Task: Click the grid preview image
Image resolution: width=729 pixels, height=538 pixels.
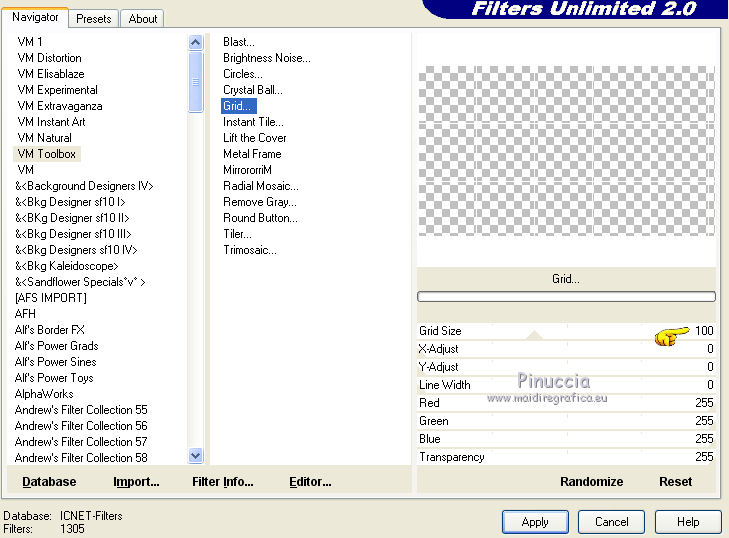Action: (566, 151)
